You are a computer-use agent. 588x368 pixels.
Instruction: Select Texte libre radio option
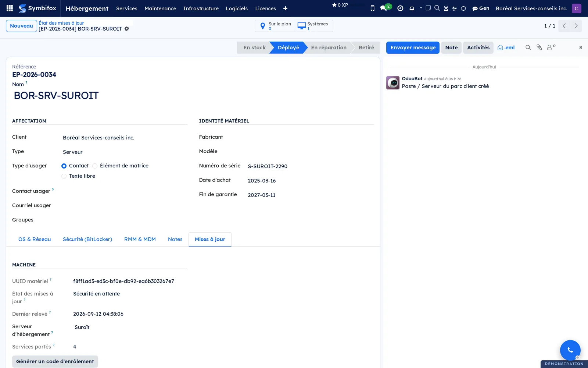pyautogui.click(x=64, y=176)
